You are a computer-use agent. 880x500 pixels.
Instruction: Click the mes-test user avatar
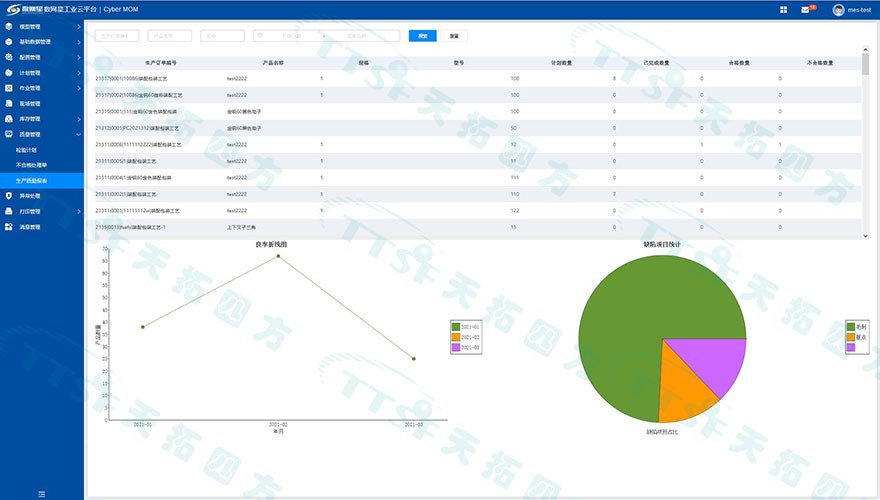click(x=838, y=9)
